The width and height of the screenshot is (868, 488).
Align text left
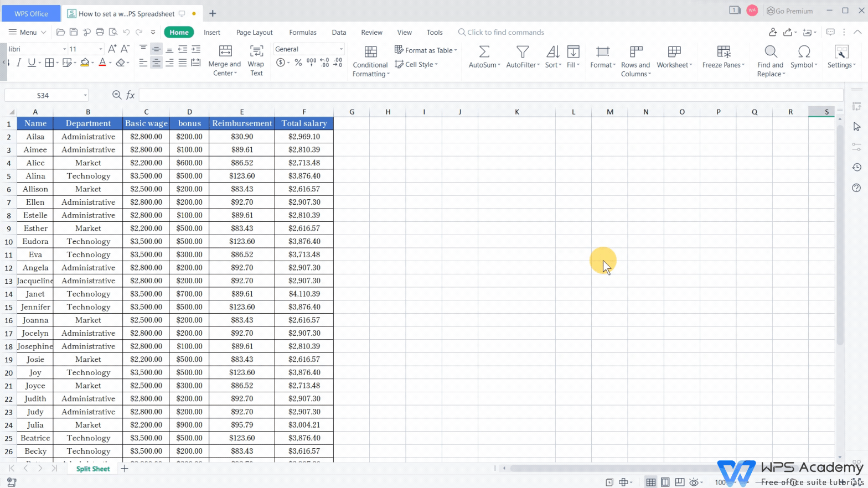pyautogui.click(x=143, y=63)
